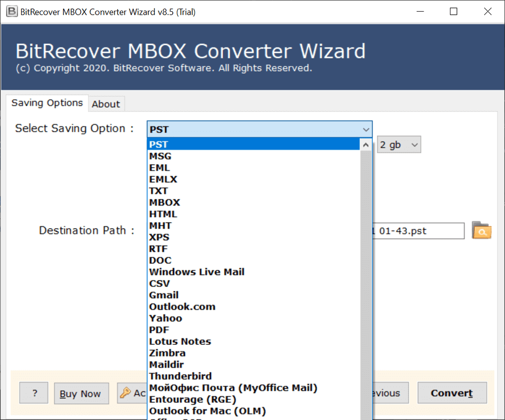
Task: Click the Convert button
Action: 451,393
